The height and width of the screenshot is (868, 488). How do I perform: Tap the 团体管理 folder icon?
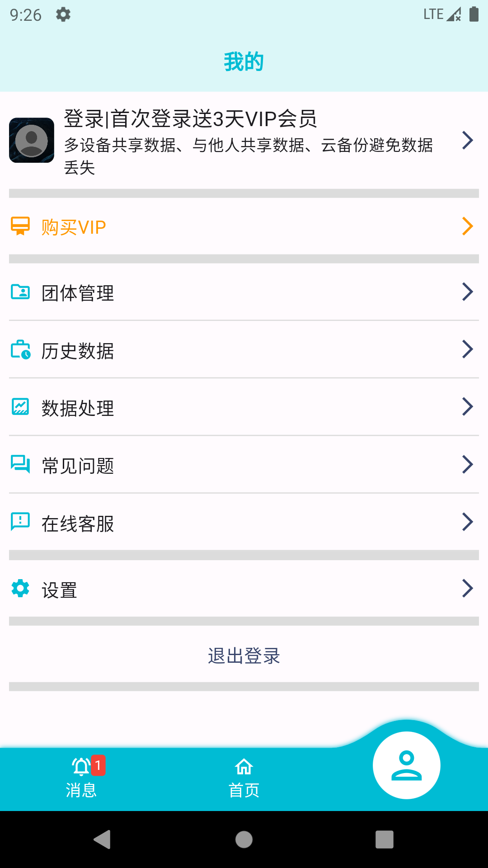[20, 292]
